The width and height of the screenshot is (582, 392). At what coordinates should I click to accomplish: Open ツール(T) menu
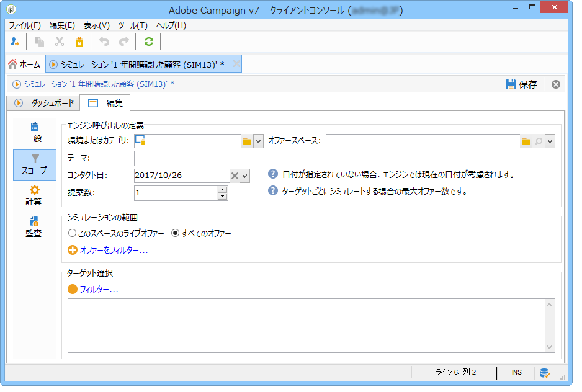(133, 25)
